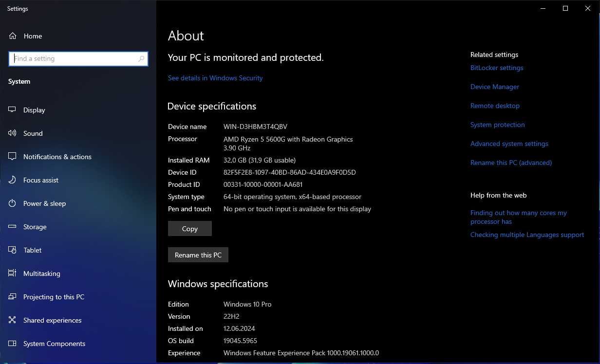This screenshot has width=600, height=364.
Task: Select the No pen or touch input text
Action: (297, 209)
